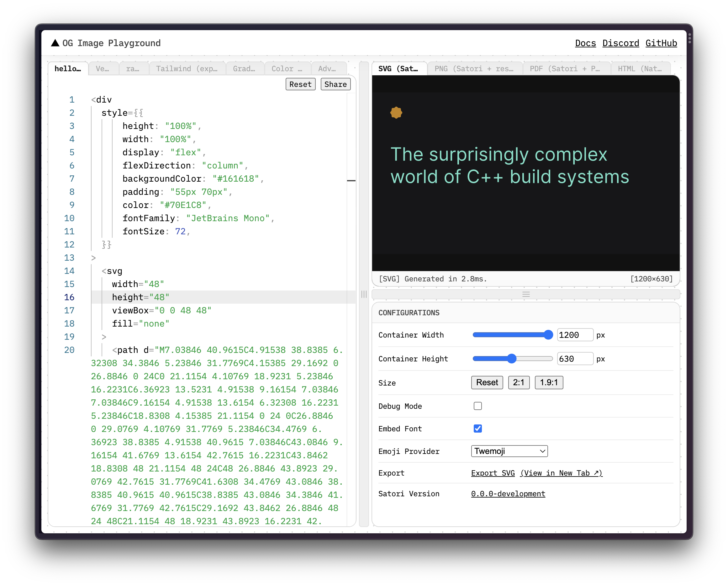Open the GitHub link
Screen dimensions: 728x586
661,43
